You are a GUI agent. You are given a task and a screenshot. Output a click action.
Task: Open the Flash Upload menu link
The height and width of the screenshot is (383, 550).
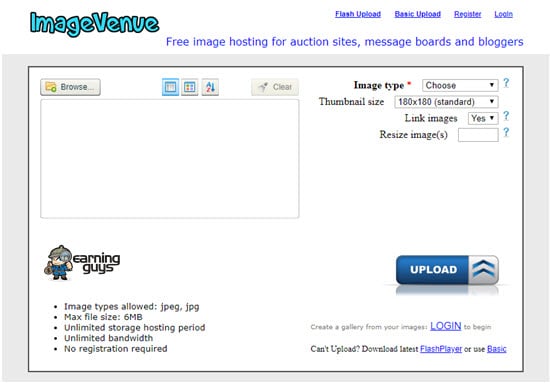pyautogui.click(x=358, y=14)
